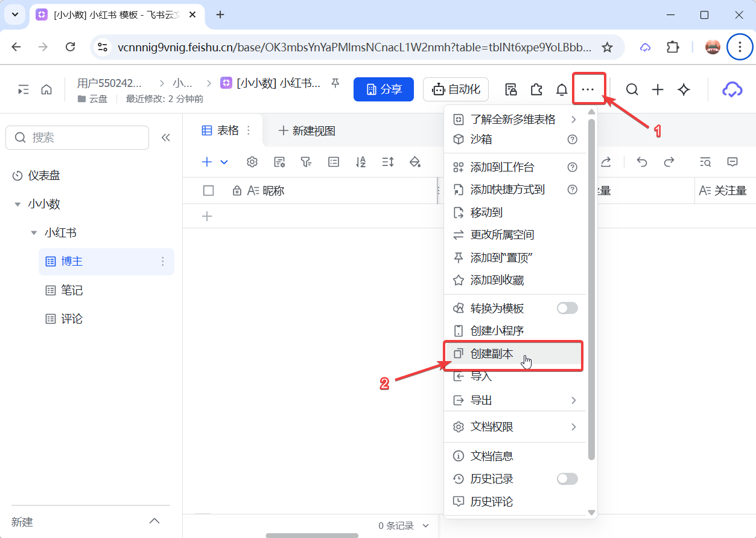Open 自动化 via its button
756x538 pixels.
(456, 89)
